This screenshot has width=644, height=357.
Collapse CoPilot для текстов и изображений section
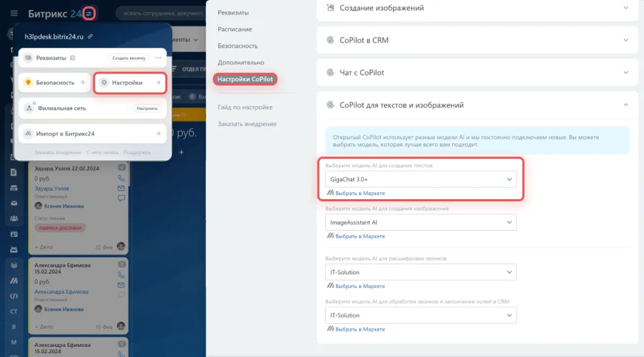[x=477, y=105]
